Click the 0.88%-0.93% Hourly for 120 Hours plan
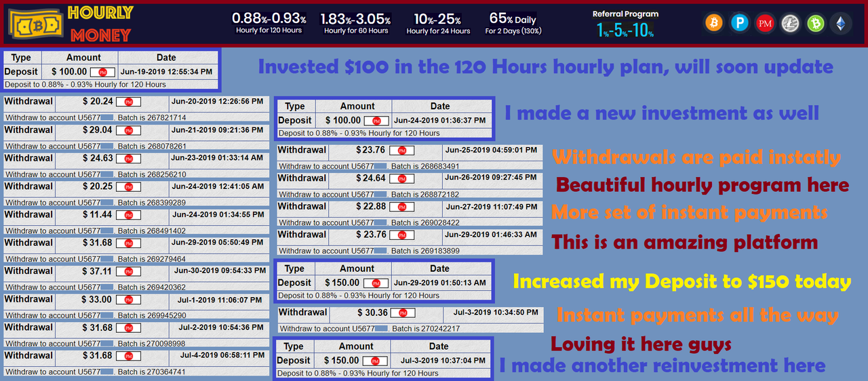Image resolution: width=868 pixels, height=381 pixels. coord(269,23)
